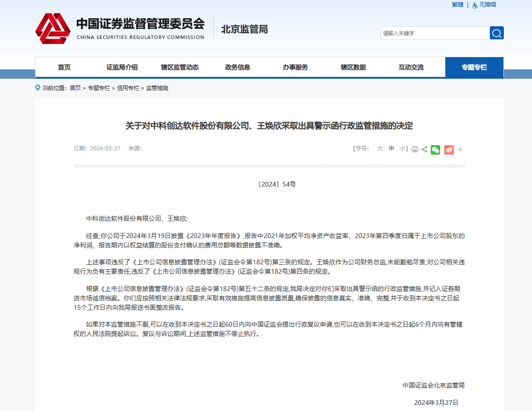The height and width of the screenshot is (411, 532).
Task: Open the 证监局介绍 navigation tab
Action: coord(122,67)
